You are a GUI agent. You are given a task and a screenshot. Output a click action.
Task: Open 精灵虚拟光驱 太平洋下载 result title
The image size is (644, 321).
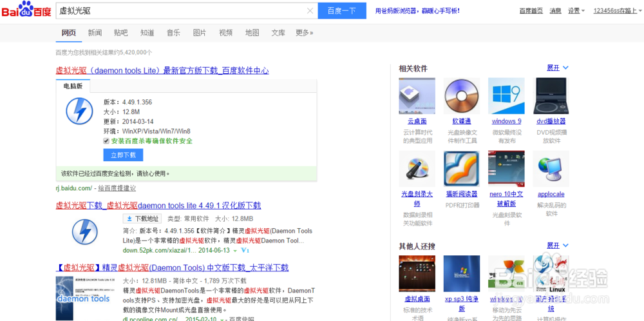(x=172, y=268)
